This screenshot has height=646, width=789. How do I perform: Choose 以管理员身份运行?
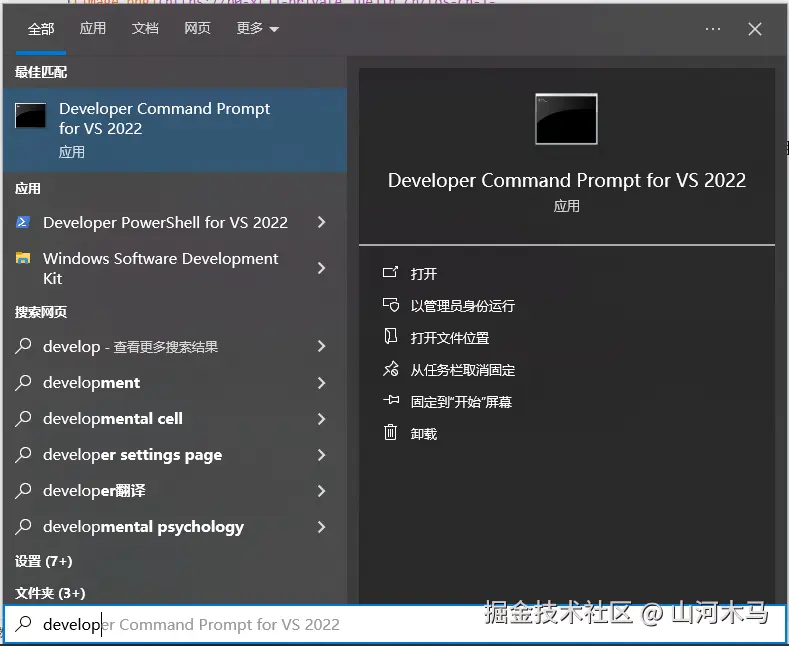(x=462, y=306)
